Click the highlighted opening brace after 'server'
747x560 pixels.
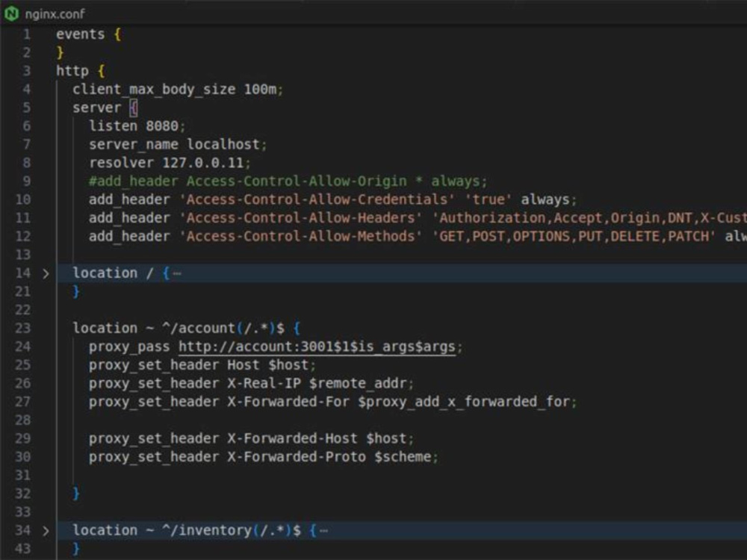[x=134, y=108]
